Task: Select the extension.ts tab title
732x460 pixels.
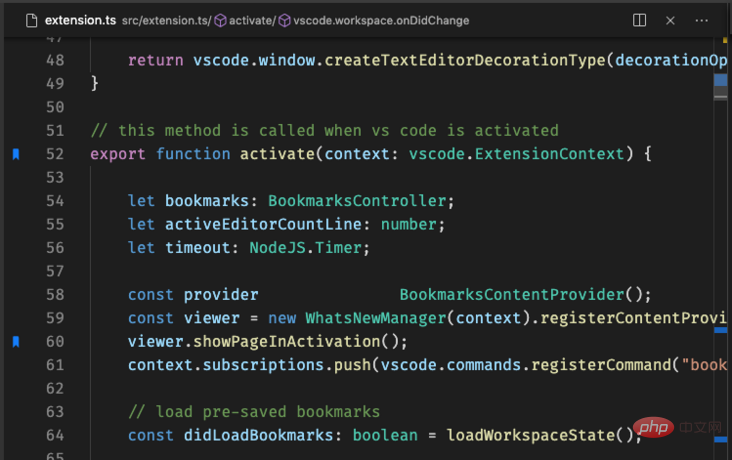Action: (x=77, y=20)
